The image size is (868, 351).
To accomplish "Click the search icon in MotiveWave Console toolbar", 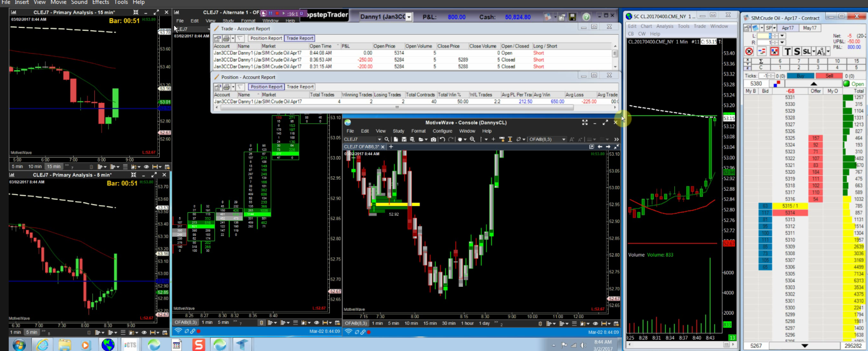I will [x=387, y=139].
